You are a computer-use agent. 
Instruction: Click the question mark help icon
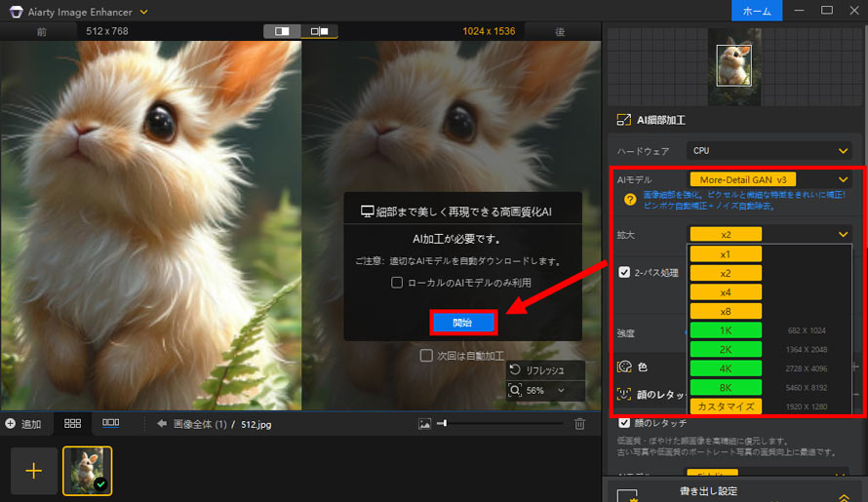click(x=630, y=199)
